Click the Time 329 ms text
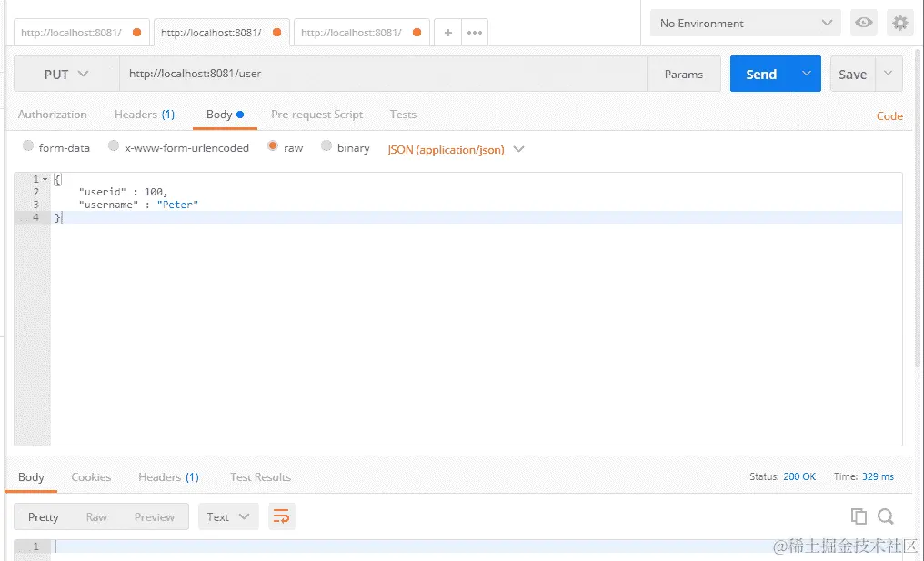 (863, 476)
